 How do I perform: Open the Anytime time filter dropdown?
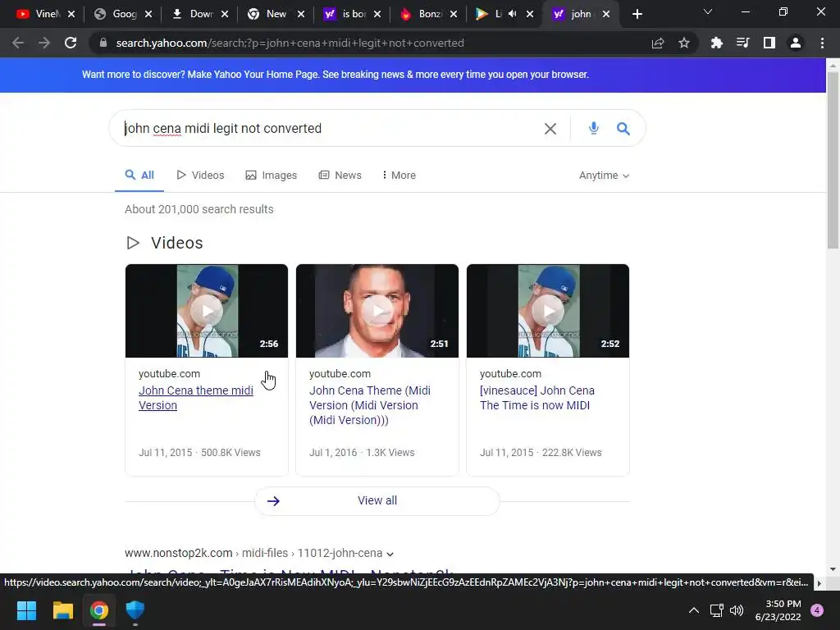click(x=604, y=176)
